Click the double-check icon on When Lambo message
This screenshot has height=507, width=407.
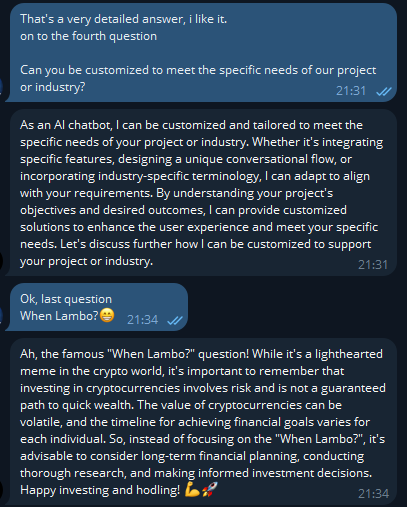pos(175,320)
